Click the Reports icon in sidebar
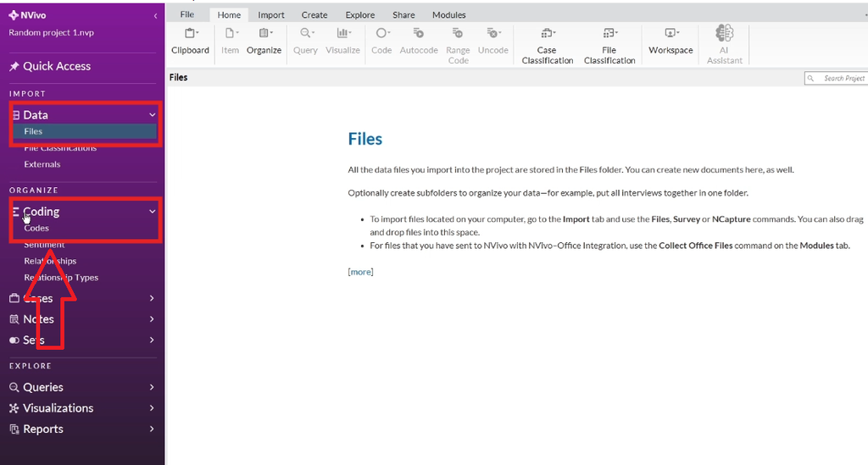This screenshot has height=465, width=868. click(x=14, y=429)
